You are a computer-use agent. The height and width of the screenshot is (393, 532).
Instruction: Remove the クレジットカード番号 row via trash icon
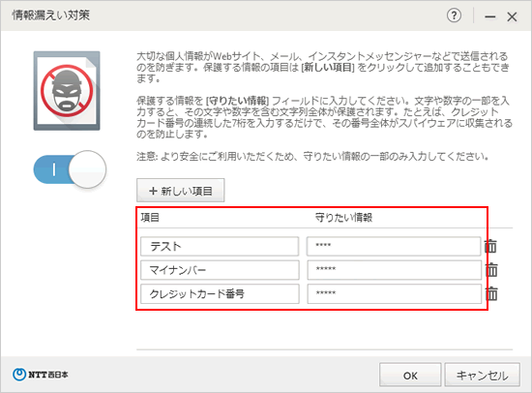(x=491, y=293)
